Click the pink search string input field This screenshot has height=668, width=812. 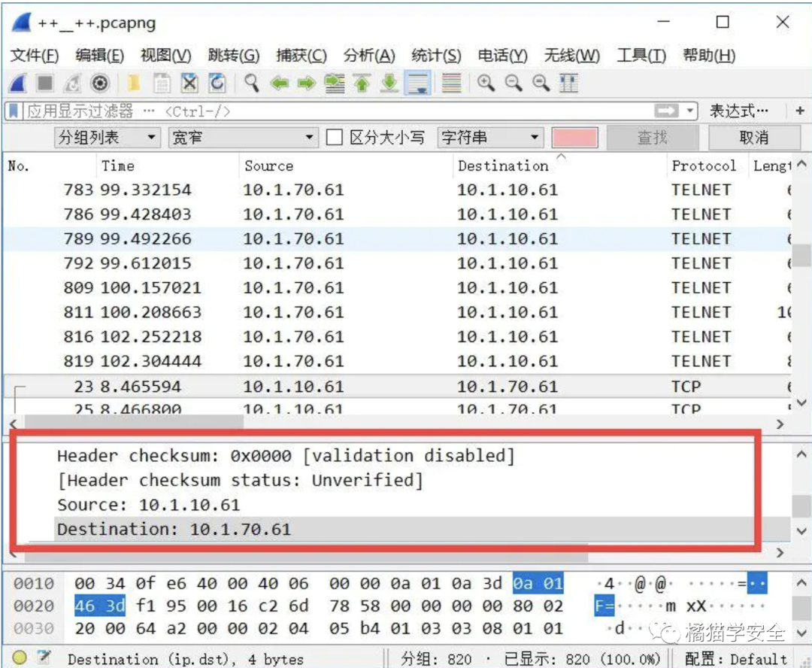575,138
